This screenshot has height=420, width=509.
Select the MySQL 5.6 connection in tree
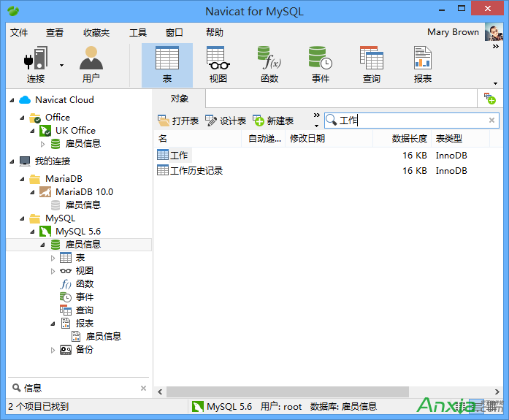coord(78,232)
